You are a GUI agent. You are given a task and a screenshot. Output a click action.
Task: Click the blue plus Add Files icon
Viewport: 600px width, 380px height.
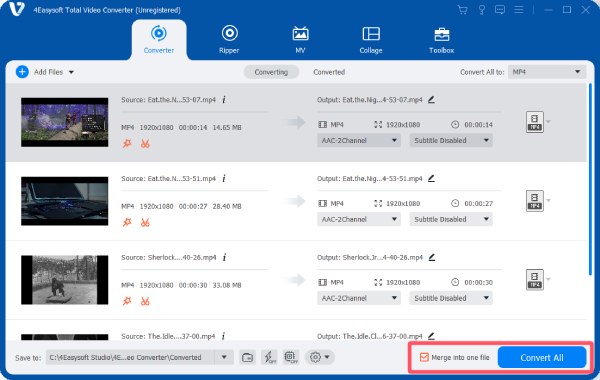[x=22, y=72]
